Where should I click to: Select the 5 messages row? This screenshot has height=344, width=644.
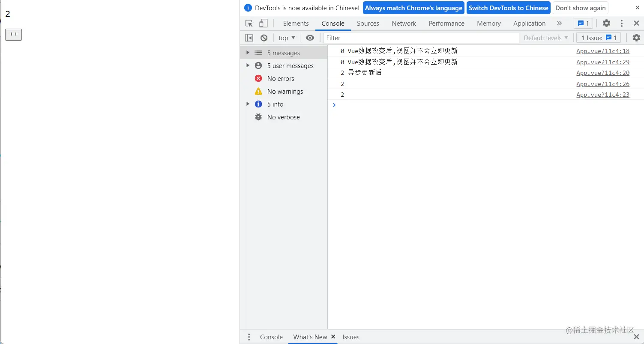(x=284, y=53)
